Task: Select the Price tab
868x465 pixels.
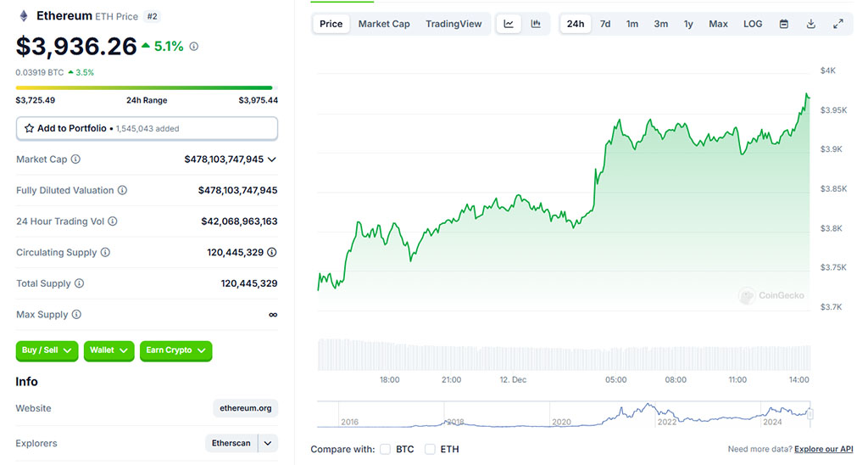Action: click(x=331, y=24)
